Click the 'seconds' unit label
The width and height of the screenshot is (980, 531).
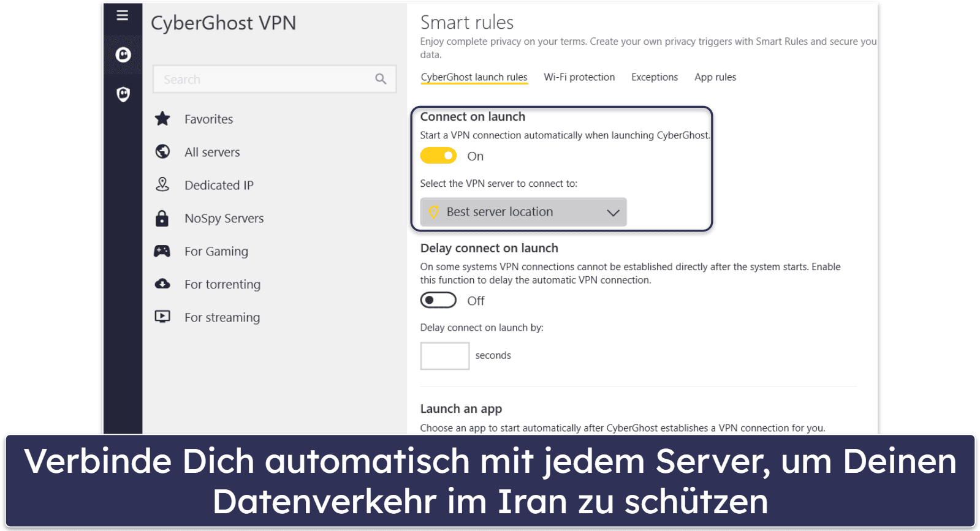click(x=493, y=355)
